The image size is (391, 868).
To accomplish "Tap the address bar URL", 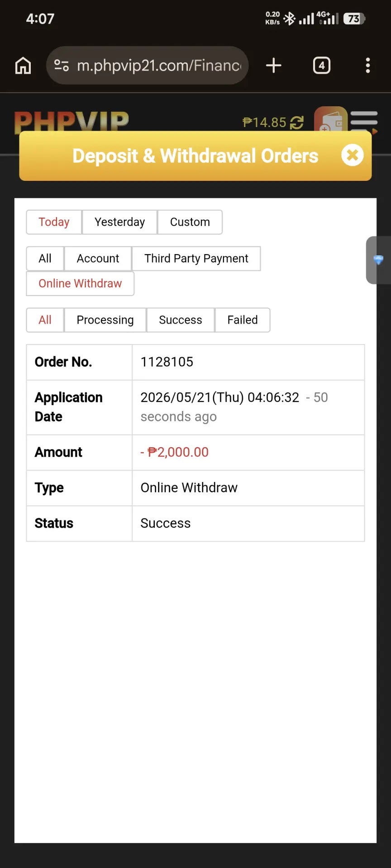I will click(x=159, y=66).
